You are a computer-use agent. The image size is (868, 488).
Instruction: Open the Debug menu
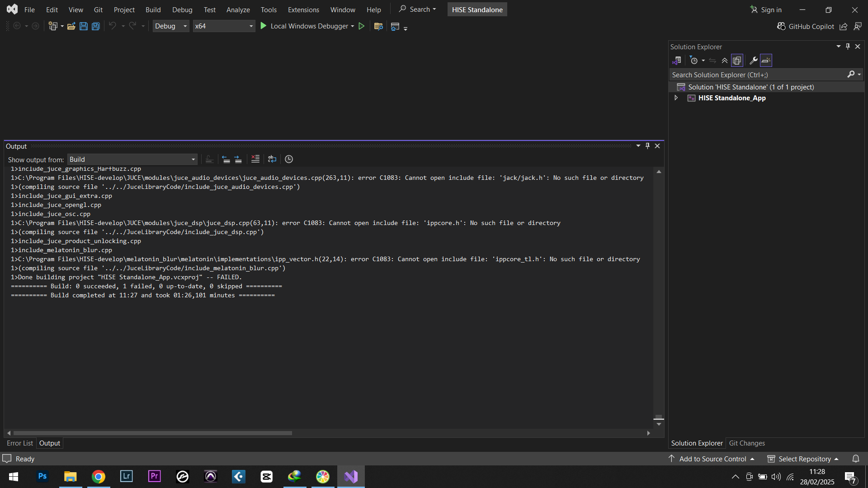182,9
